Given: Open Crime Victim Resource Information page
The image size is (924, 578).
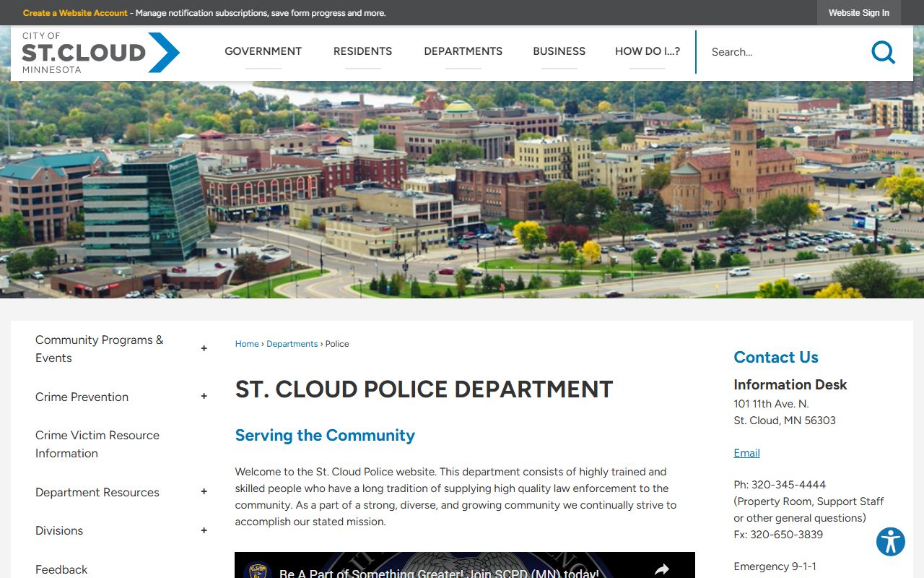Looking at the screenshot, I should pos(97,444).
